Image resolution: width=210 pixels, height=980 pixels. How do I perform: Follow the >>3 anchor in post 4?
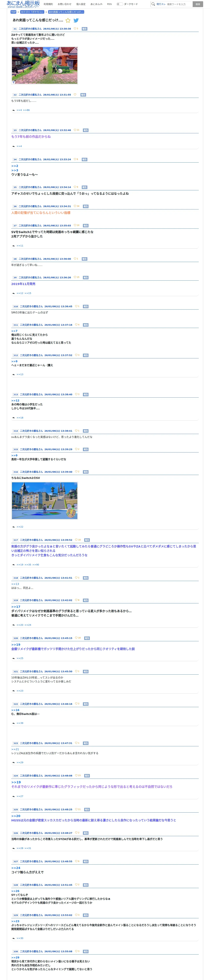coord(15,170)
